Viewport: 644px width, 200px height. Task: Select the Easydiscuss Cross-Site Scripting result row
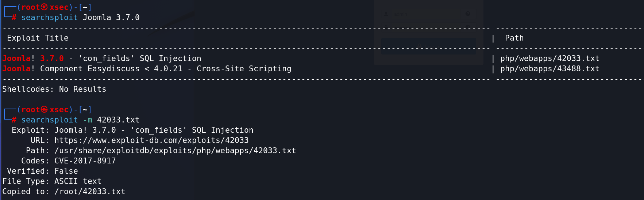click(301, 69)
